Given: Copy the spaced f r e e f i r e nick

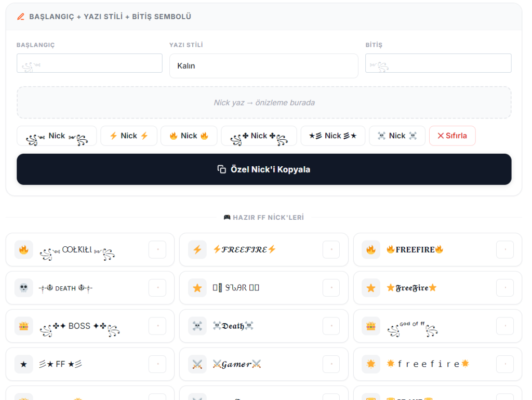Looking at the screenshot, I should click(x=505, y=364).
